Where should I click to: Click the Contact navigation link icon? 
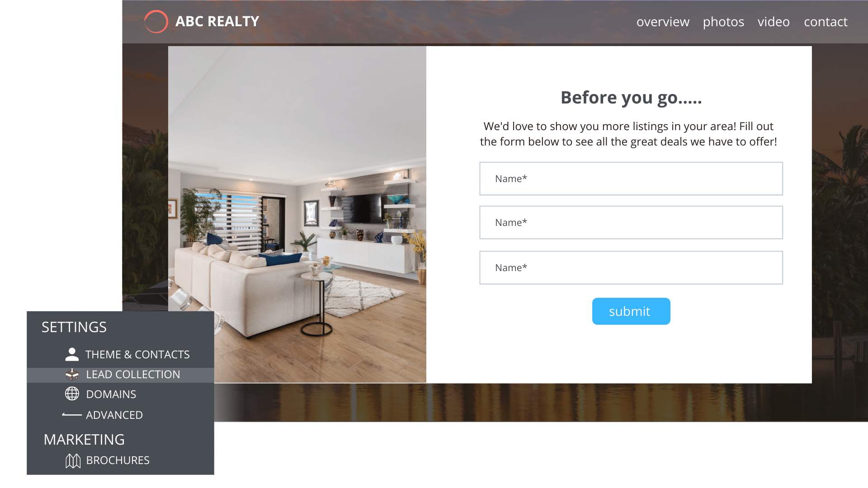[826, 21]
